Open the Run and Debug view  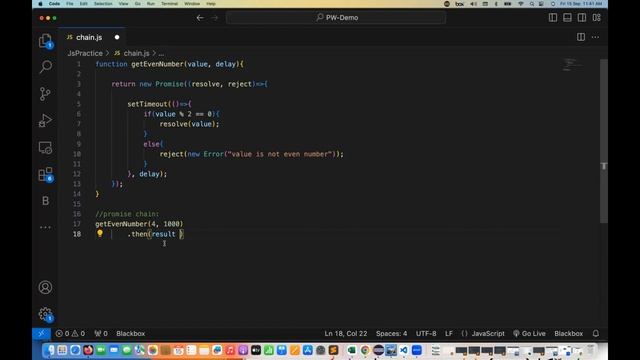[x=45, y=120]
